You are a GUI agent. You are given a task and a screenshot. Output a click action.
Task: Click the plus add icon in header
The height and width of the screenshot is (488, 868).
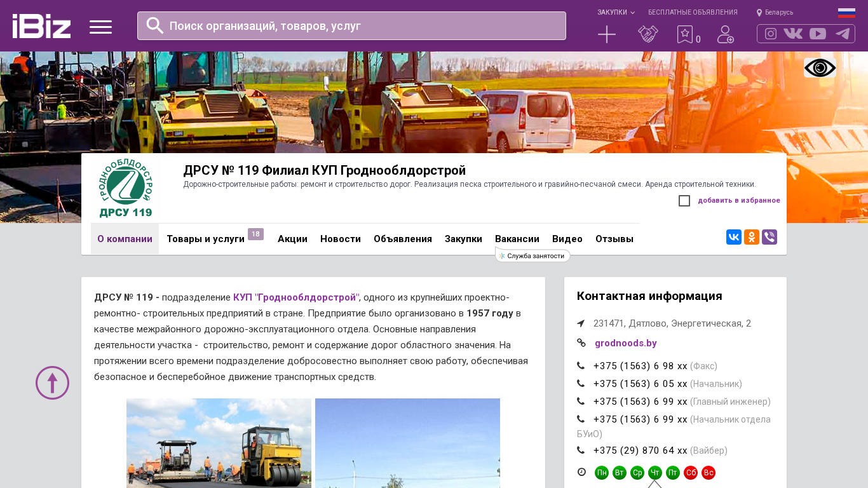607,34
